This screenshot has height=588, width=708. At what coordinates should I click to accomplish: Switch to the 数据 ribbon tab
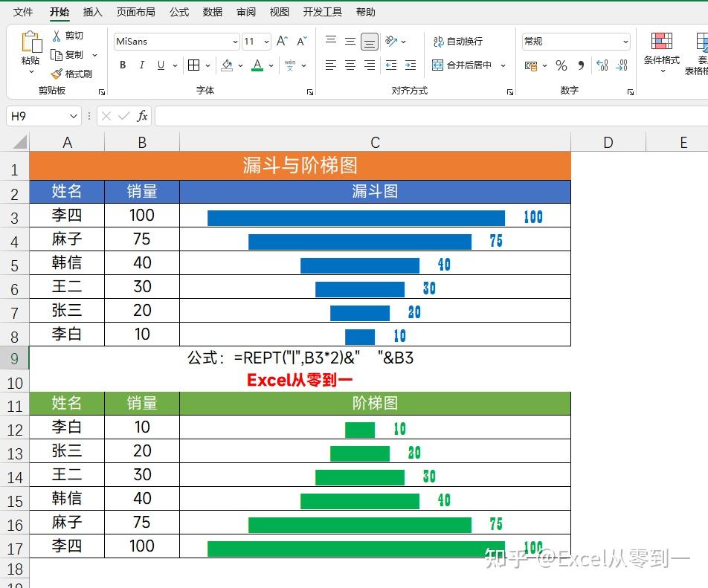(x=211, y=12)
